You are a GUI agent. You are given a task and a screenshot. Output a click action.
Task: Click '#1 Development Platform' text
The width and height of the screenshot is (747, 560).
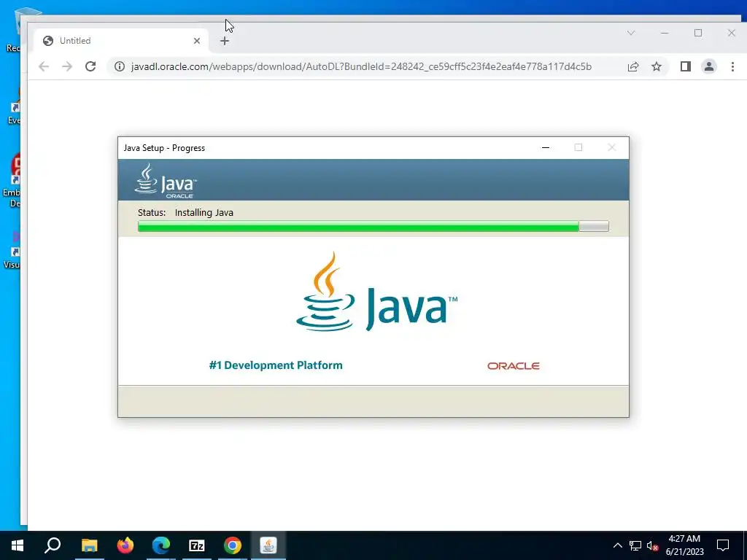coord(276,365)
